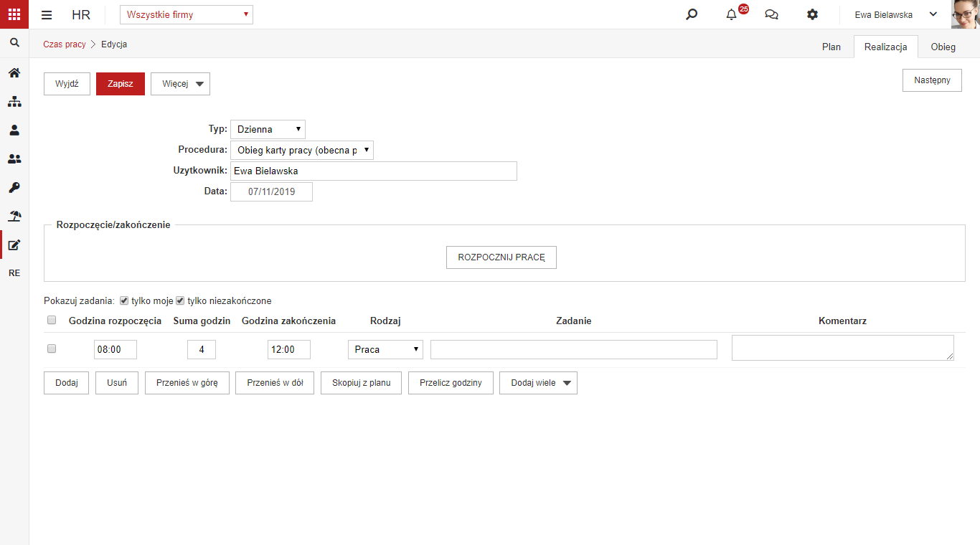This screenshot has width=980, height=545.
Task: Switch to the Plan tab
Action: point(831,47)
